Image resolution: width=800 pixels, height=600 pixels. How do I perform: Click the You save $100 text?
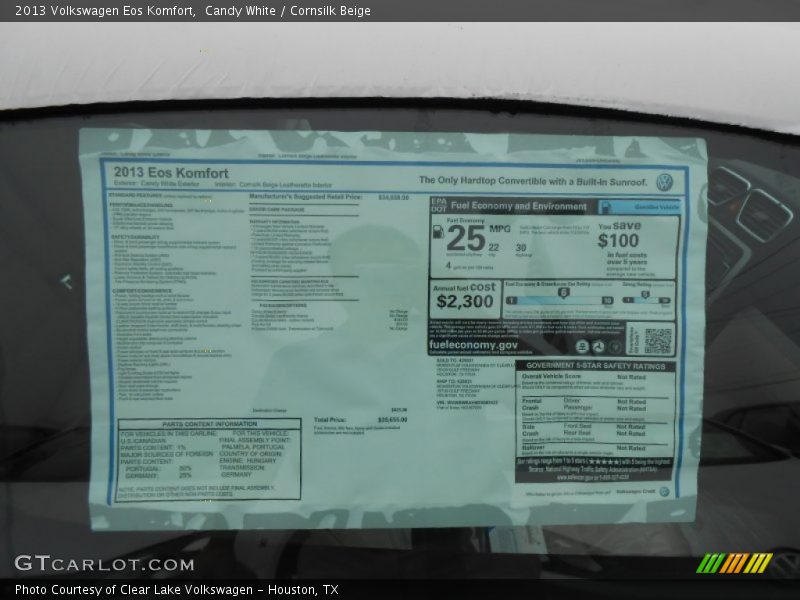(620, 235)
